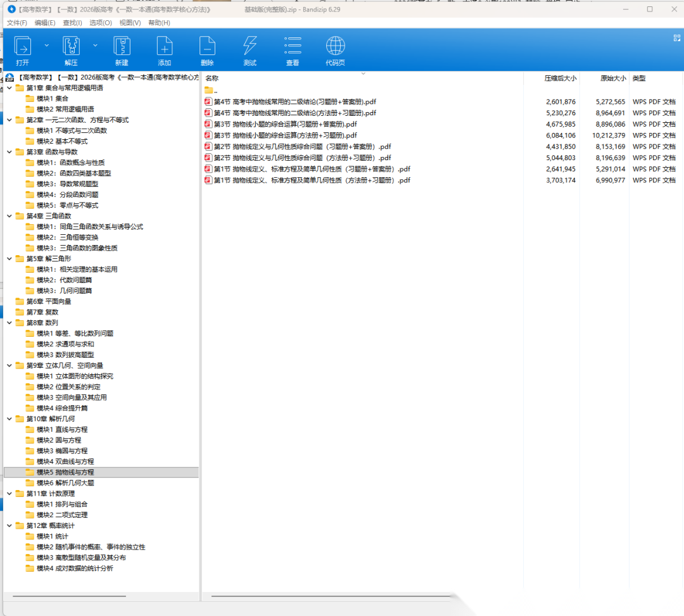This screenshot has height=616, width=684.
Task: Sort by the 压缩后大小 column header
Action: (x=560, y=79)
